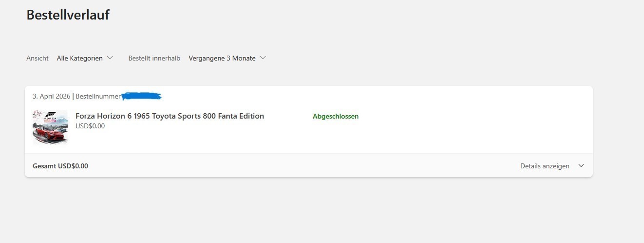Click the Ansicht filter label
This screenshot has height=243, width=644.
click(38, 58)
